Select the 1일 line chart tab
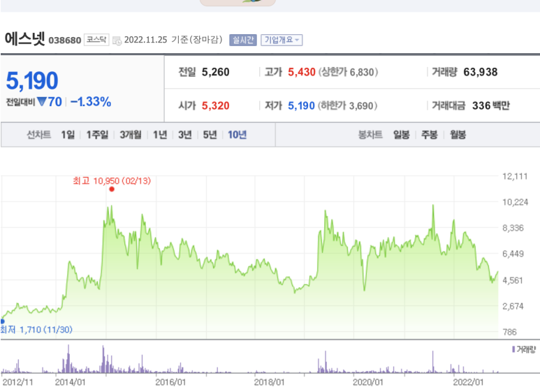This screenshot has height=392, width=540. (68, 135)
